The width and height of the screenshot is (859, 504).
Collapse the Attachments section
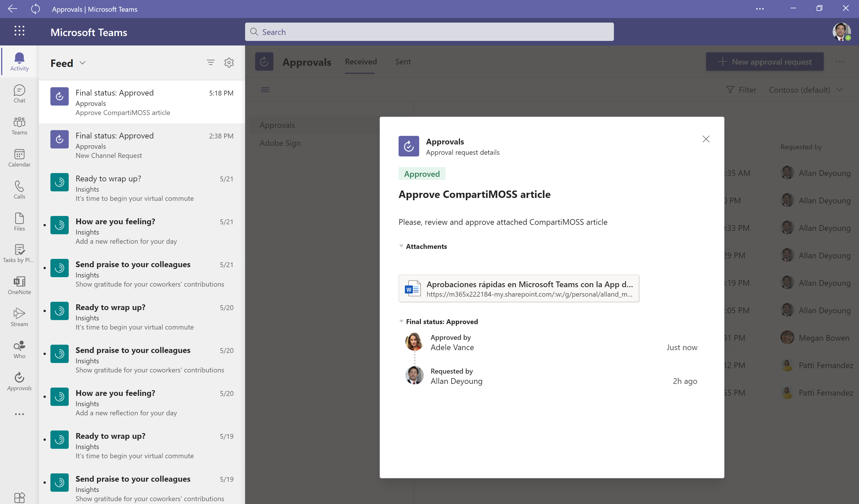[x=401, y=246]
